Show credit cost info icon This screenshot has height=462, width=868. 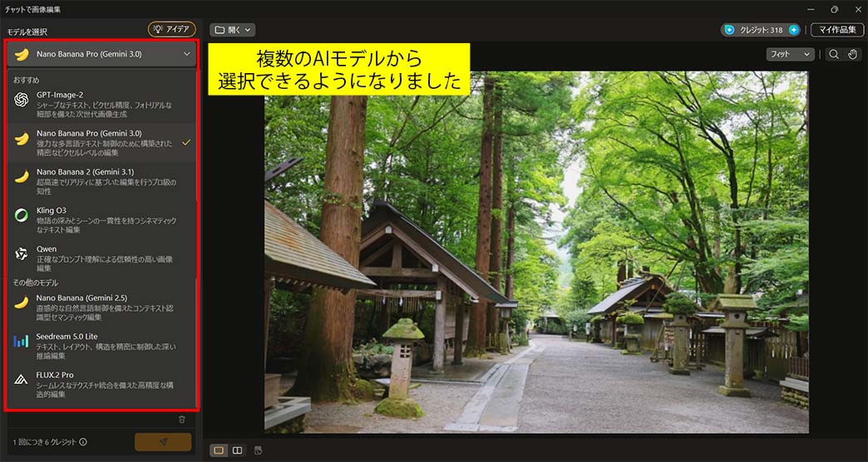83,442
